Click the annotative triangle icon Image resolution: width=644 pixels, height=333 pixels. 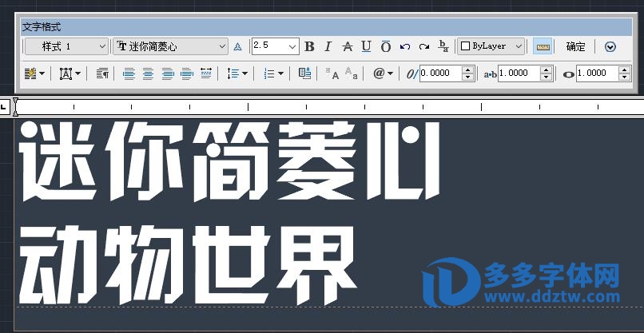click(x=237, y=47)
